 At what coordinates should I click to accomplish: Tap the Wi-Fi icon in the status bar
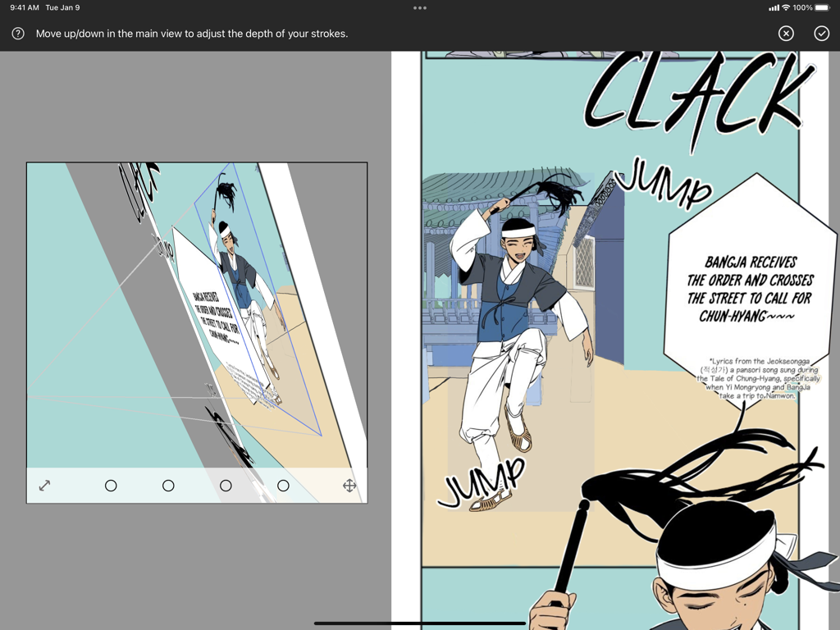click(x=787, y=7)
